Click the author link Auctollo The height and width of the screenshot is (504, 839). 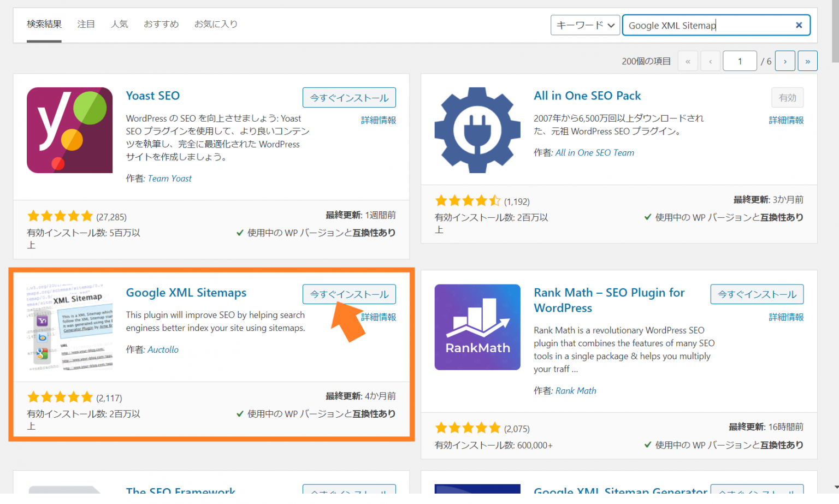(x=163, y=349)
